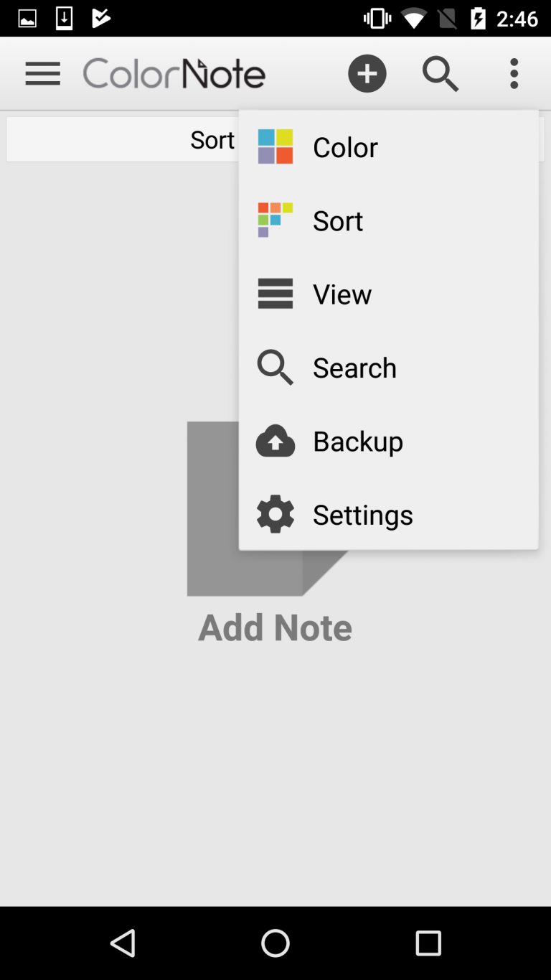Viewport: 551px width, 980px height.
Task: Choose Sort in the overflow menu
Action: (x=338, y=220)
